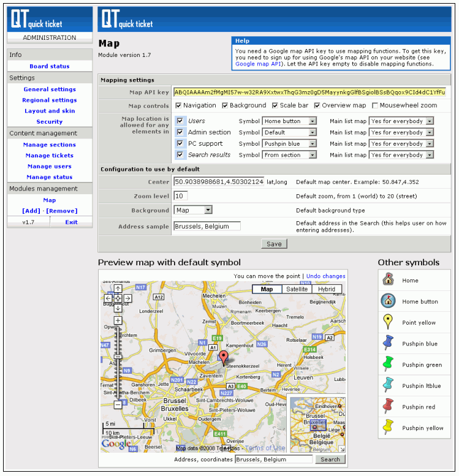Pick the Point yellow symbol icon
This screenshot has width=459, height=476.
[388, 322]
